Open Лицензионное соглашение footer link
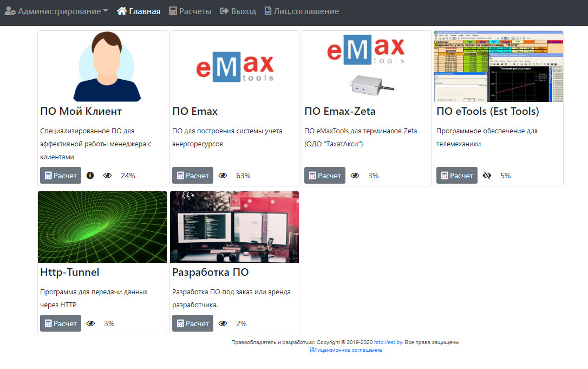Viewport: 588px width, 369px height. pos(346,350)
